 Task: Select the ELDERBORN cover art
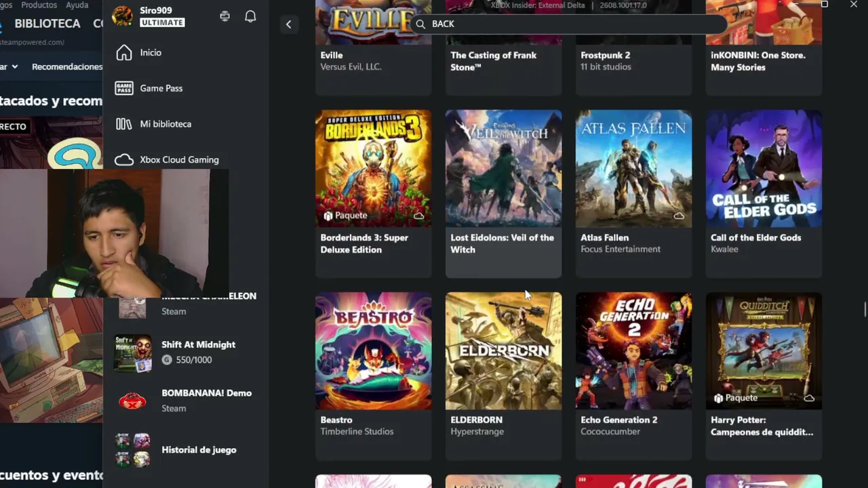click(503, 351)
